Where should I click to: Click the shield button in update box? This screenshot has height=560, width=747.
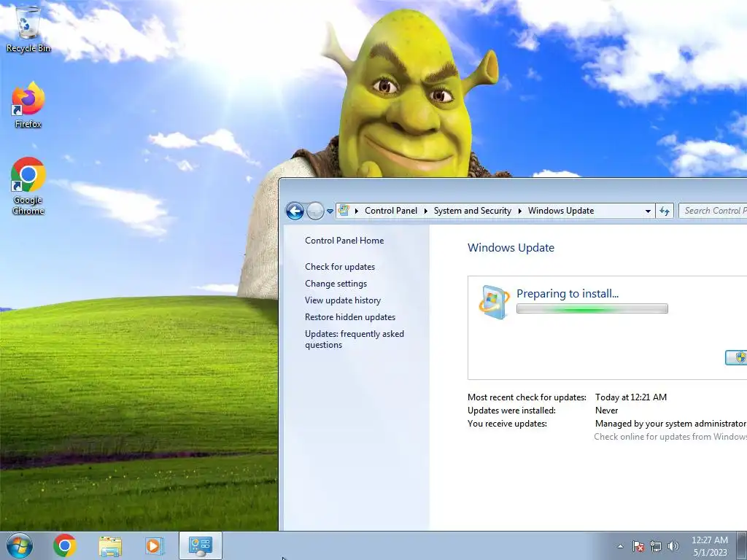click(736, 357)
